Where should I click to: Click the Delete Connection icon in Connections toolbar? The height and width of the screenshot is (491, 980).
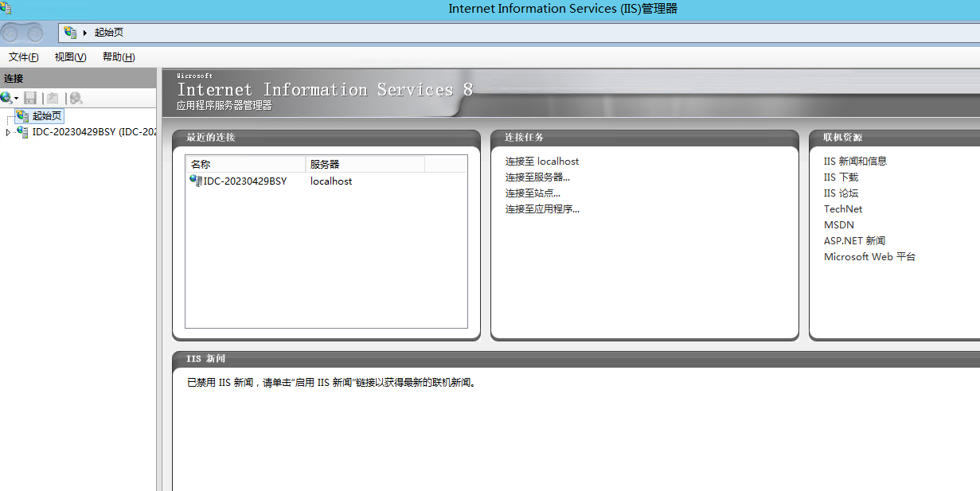pos(76,98)
